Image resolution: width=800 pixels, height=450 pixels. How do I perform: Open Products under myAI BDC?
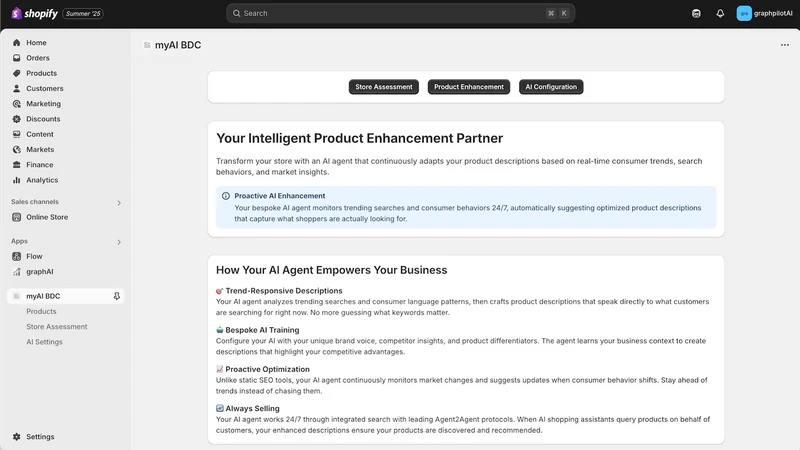tap(41, 311)
